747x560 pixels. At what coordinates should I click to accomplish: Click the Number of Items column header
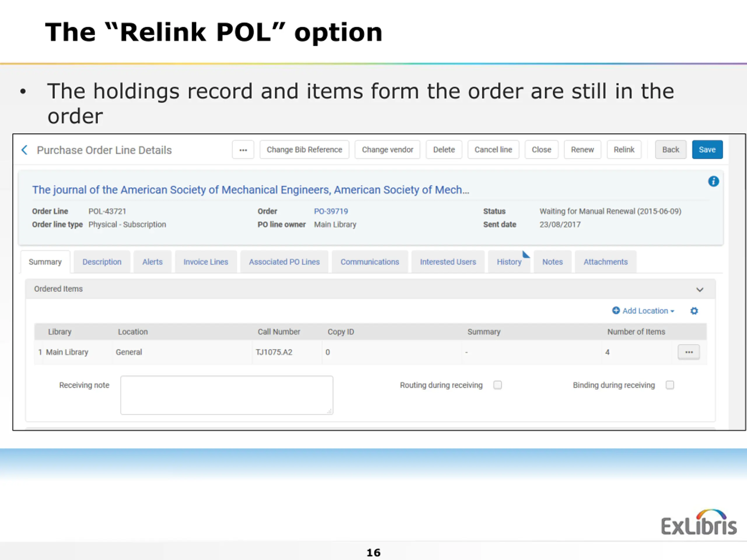(x=636, y=332)
